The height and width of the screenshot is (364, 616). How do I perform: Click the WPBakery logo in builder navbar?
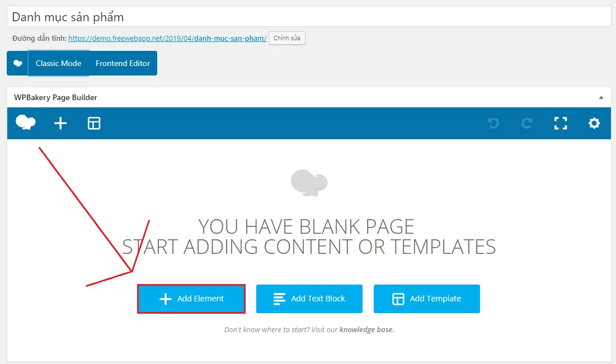26,123
